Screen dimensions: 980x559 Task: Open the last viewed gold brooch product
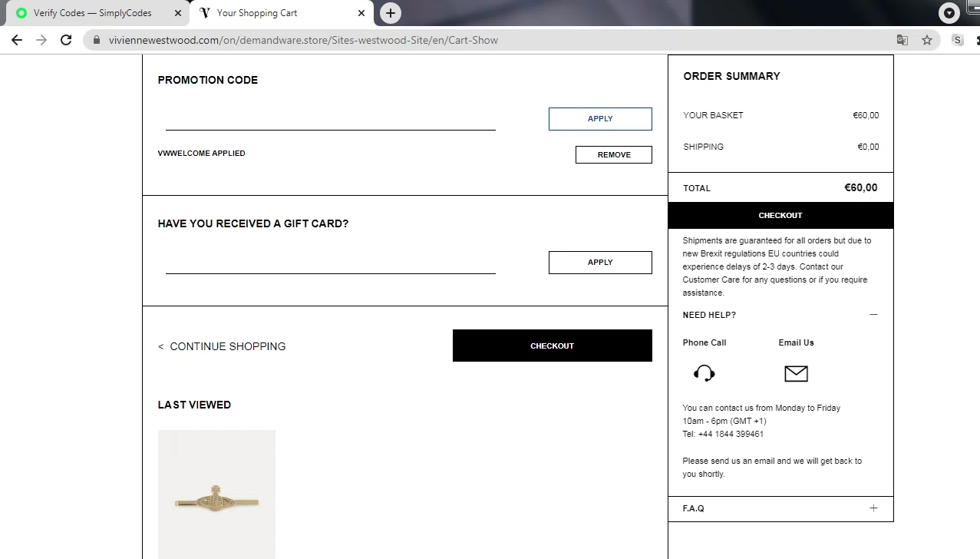click(x=216, y=495)
